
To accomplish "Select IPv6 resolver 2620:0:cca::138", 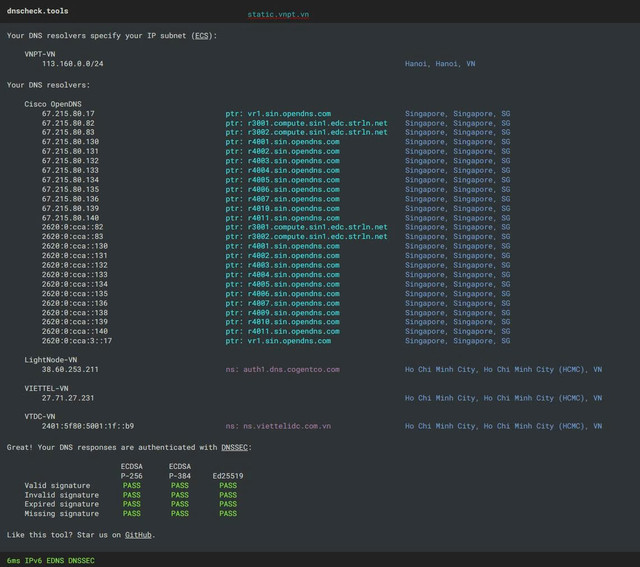I will coord(75,313).
